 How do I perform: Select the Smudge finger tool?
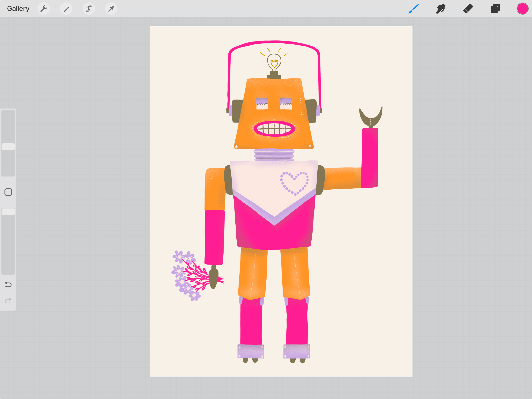(x=441, y=9)
